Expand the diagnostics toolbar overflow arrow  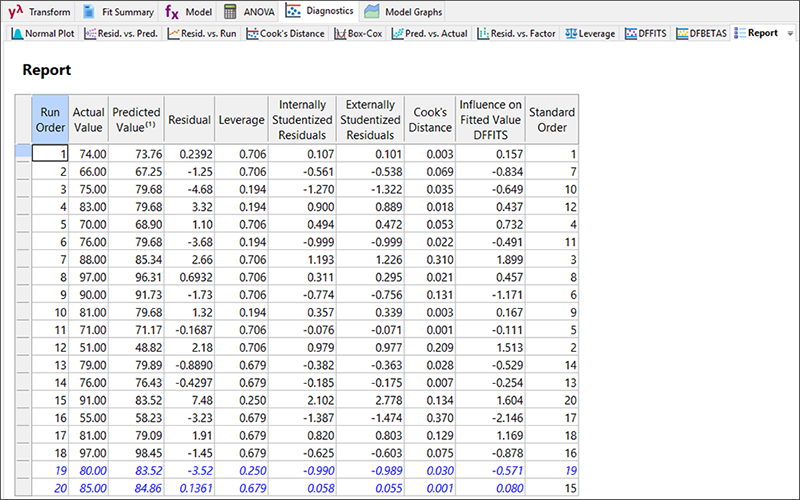coord(790,33)
